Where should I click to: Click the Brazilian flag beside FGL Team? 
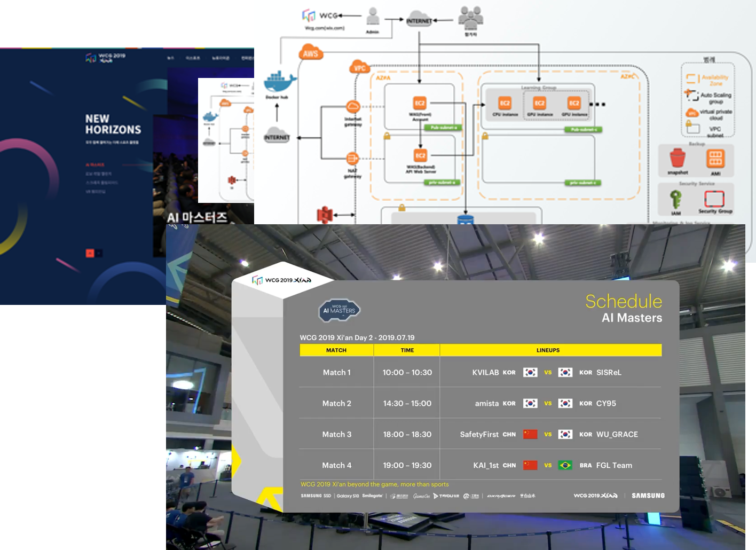565,465
